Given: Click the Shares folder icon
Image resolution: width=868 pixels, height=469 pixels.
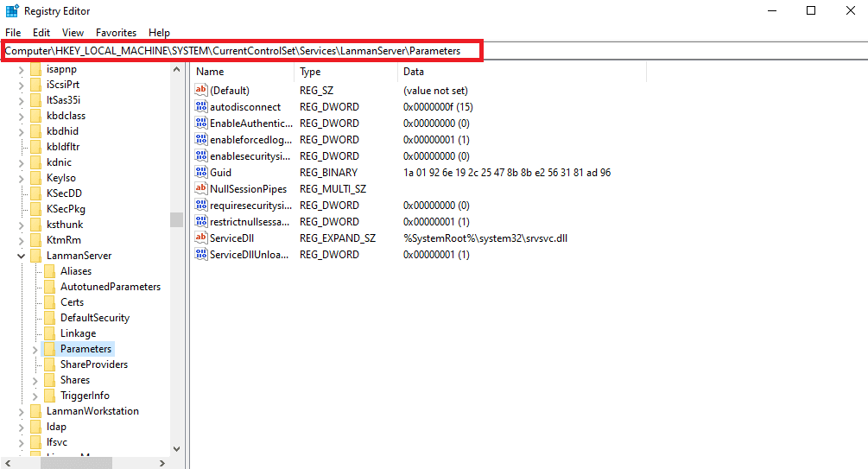Looking at the screenshot, I should pos(50,380).
